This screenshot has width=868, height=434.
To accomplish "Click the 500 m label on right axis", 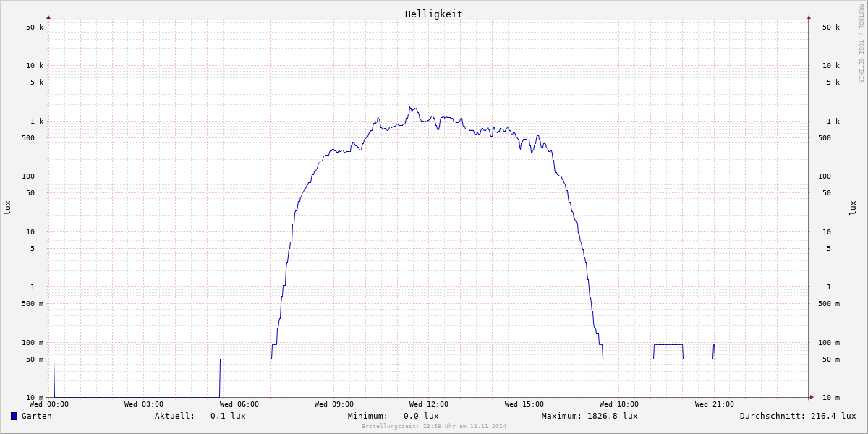I will coord(829,304).
